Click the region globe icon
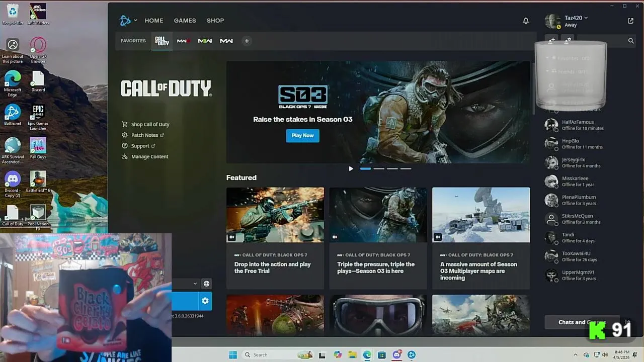The width and height of the screenshot is (644, 362). 206,284
